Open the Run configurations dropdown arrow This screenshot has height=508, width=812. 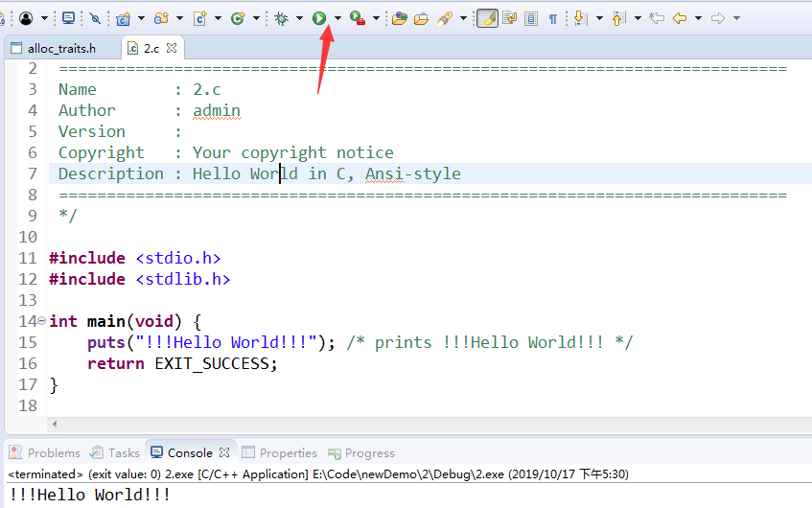click(x=337, y=18)
